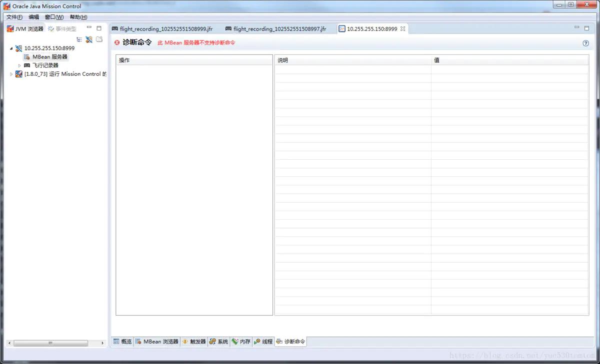The image size is (600, 364).
Task: Open the 文件 menu
Action: 13,16
